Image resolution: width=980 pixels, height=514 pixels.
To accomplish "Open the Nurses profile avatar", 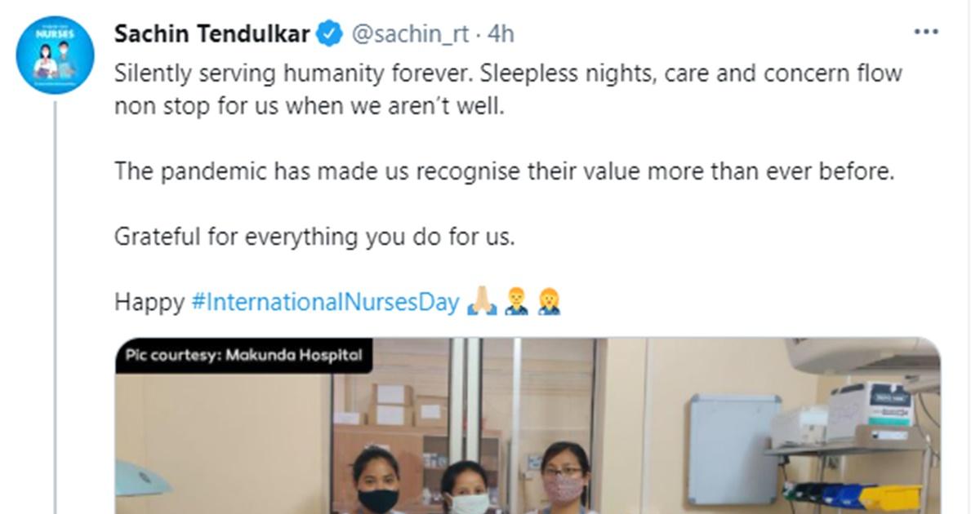I will (x=56, y=55).
